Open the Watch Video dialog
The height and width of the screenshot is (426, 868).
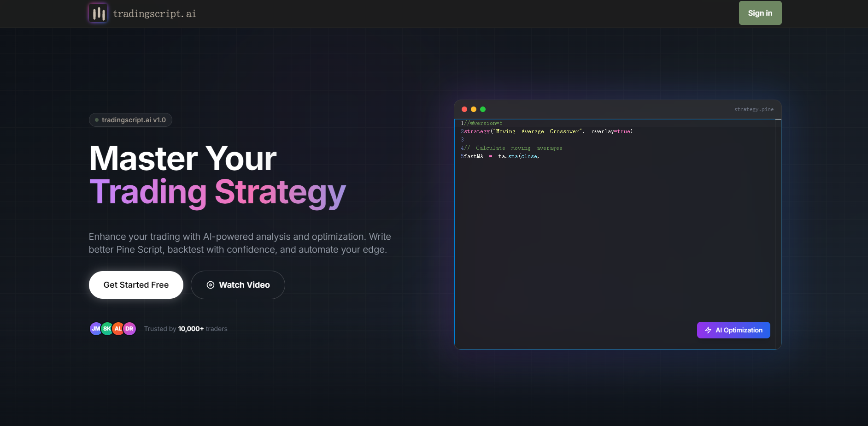pos(238,285)
